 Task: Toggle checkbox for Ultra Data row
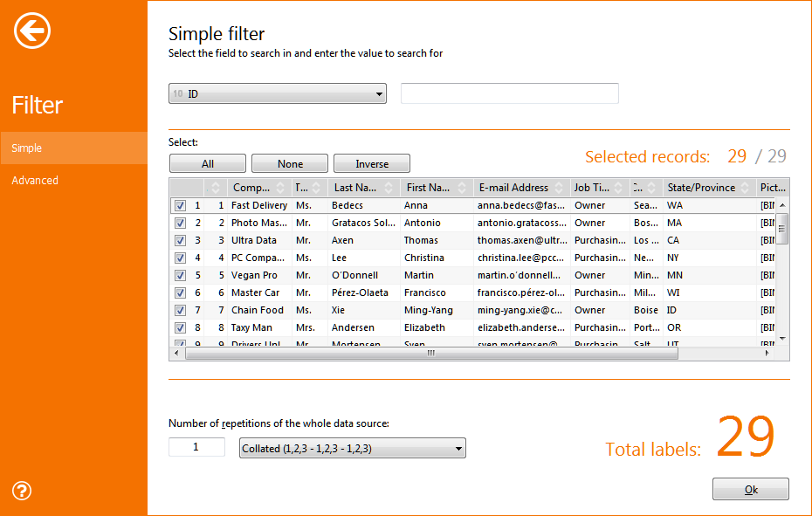180,241
